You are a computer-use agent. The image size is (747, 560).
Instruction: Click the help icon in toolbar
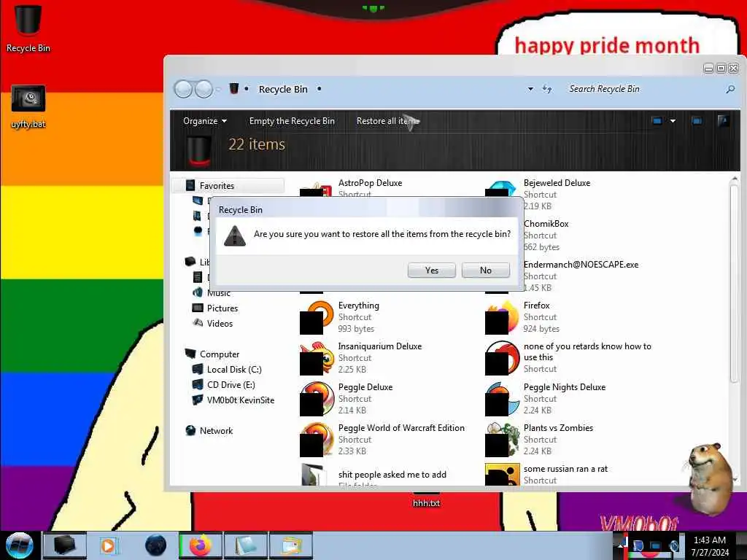coord(723,121)
